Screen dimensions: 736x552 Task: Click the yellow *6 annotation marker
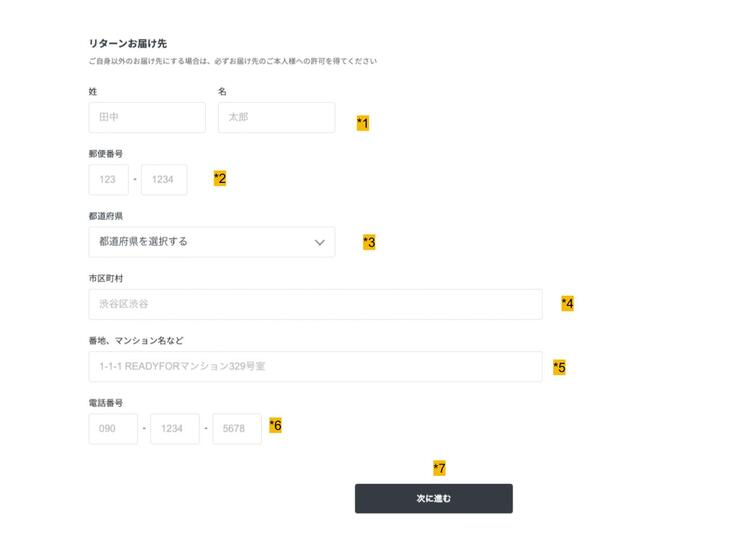pos(275,425)
